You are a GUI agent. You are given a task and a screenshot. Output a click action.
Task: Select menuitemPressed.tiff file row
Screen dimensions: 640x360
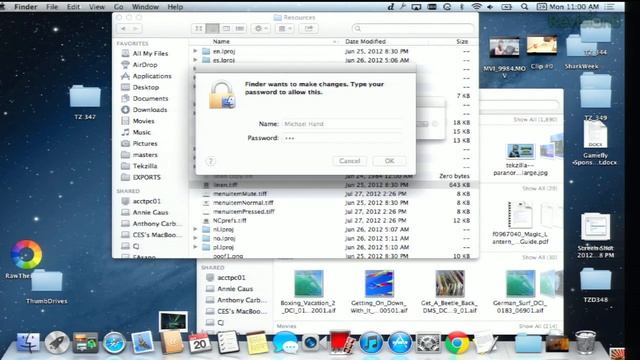tap(334, 211)
